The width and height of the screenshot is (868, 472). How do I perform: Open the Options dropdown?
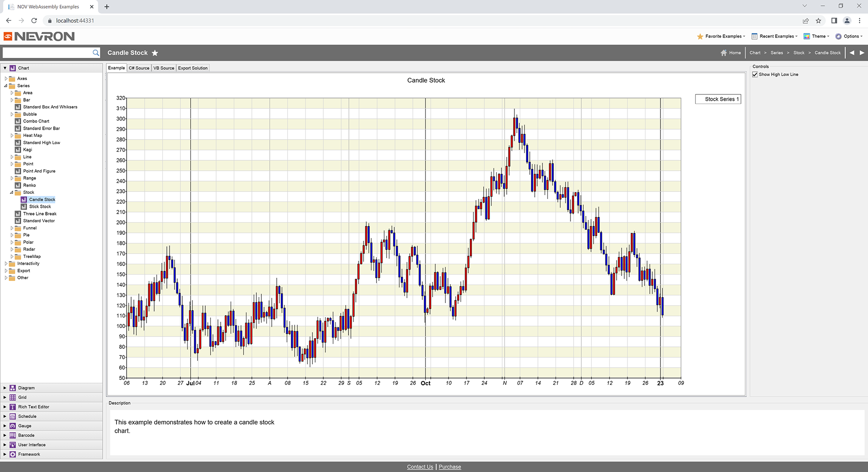tap(849, 36)
